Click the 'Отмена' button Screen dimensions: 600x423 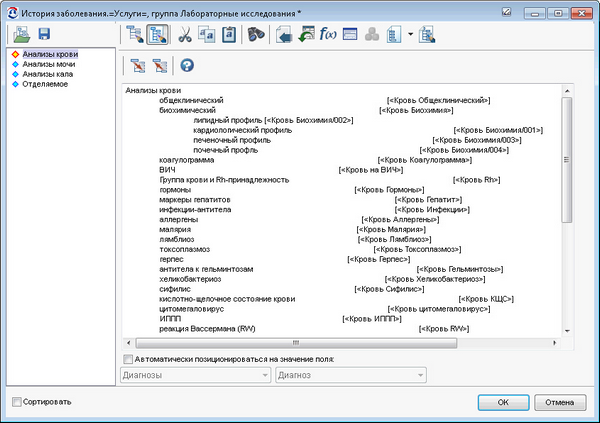point(560,402)
